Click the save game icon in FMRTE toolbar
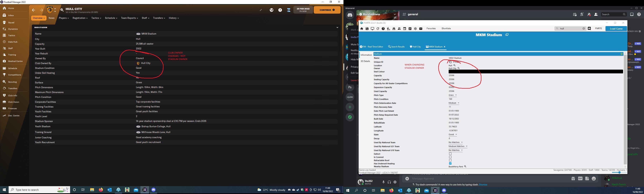This screenshot has height=194, width=644. point(367,28)
